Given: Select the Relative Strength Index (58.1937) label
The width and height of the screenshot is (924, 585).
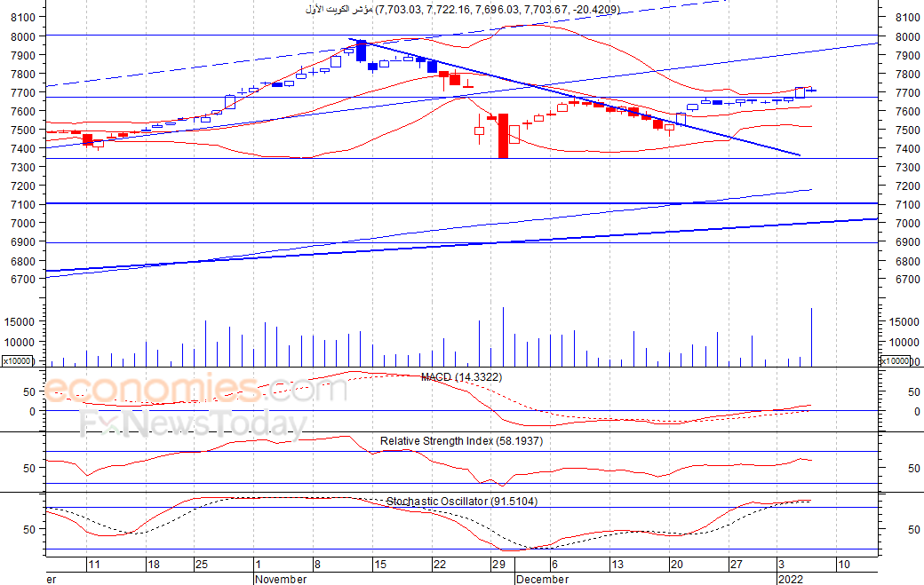Looking at the screenshot, I should 461,441.
